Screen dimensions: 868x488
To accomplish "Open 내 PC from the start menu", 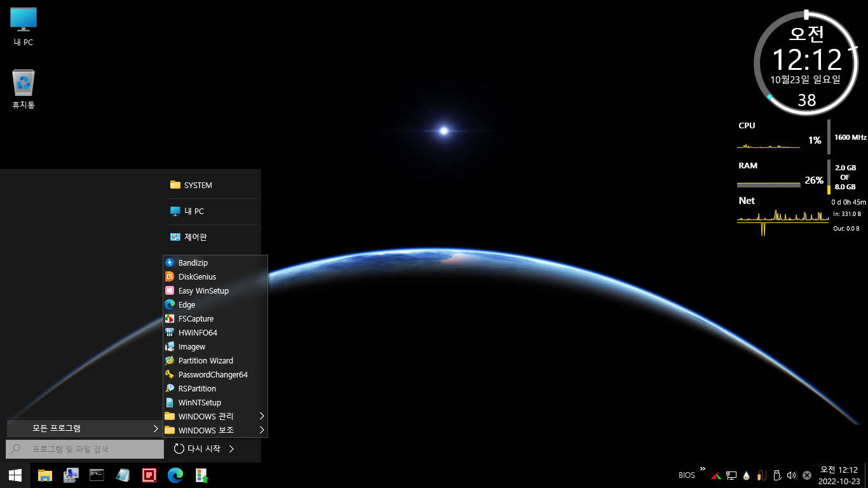I will point(213,211).
